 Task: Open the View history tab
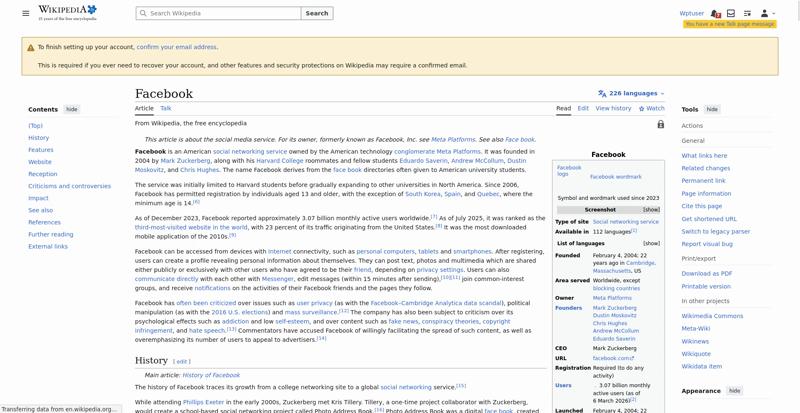point(613,108)
